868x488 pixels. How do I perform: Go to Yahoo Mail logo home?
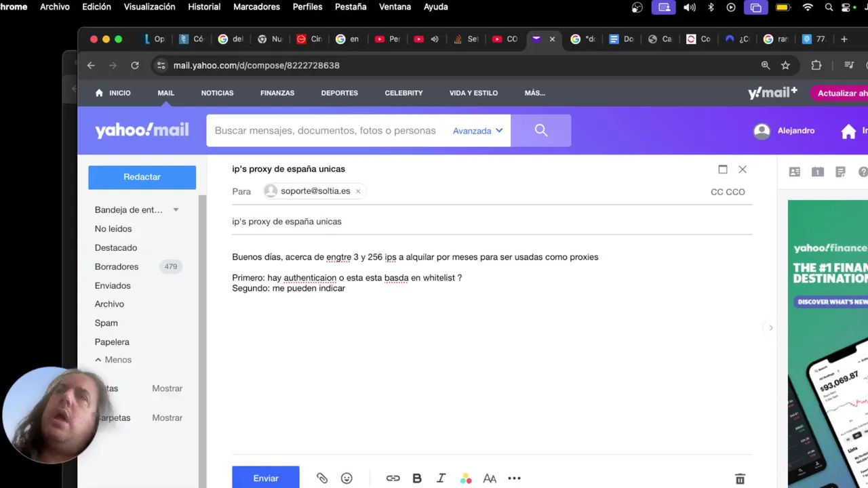(142, 130)
